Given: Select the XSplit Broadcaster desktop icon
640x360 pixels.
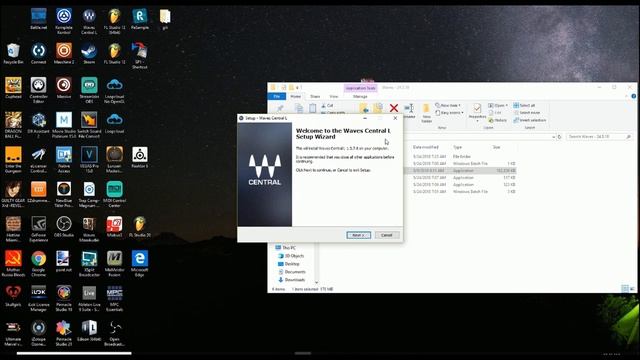Looking at the screenshot, I should point(89,264).
